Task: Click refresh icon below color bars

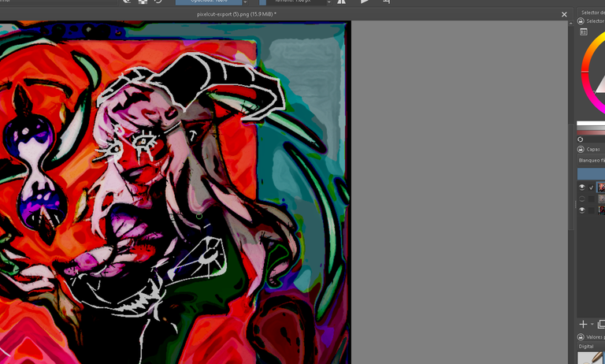Action: pos(581,139)
